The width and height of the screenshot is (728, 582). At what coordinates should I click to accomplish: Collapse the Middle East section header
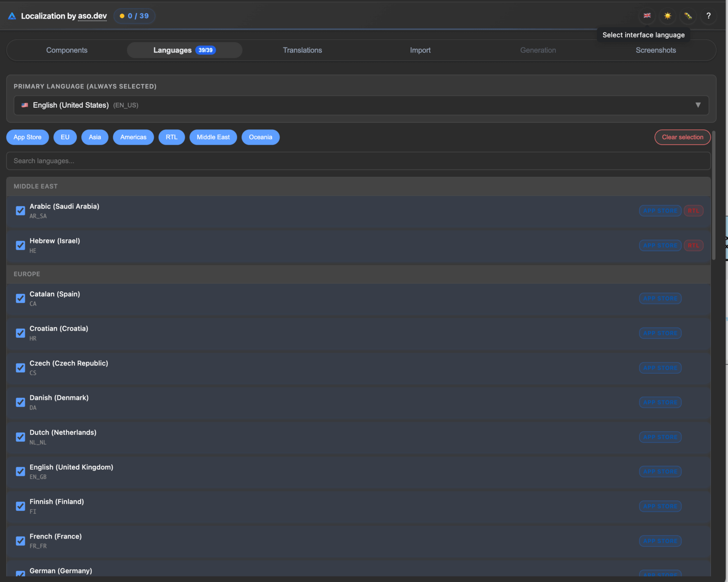point(35,187)
